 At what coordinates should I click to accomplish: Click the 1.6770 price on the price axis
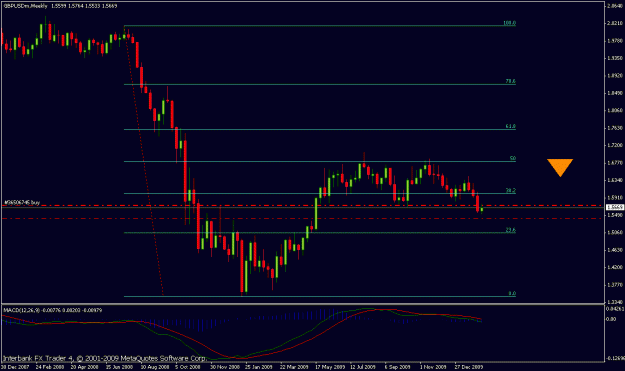615,163
